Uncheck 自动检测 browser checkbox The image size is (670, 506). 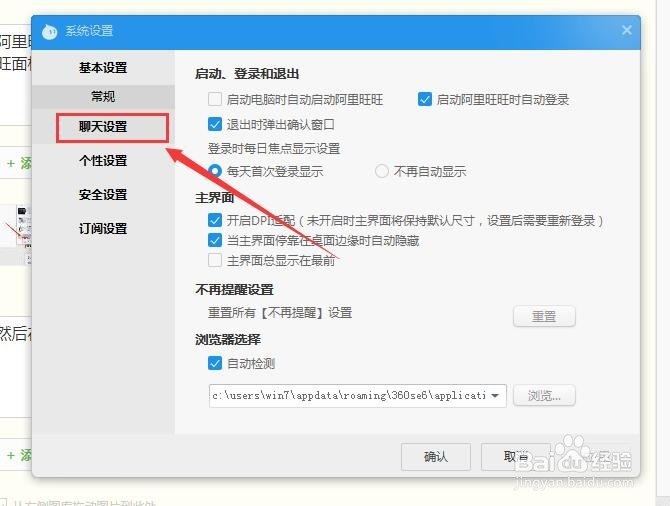pyautogui.click(x=215, y=363)
